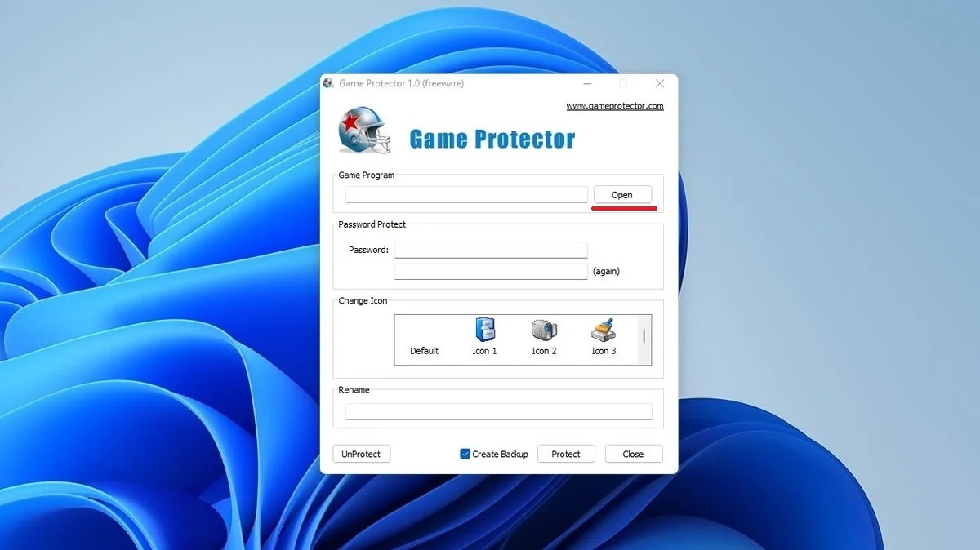Click the title bar application icon
Image resolution: width=980 pixels, height=550 pixels.
[328, 83]
